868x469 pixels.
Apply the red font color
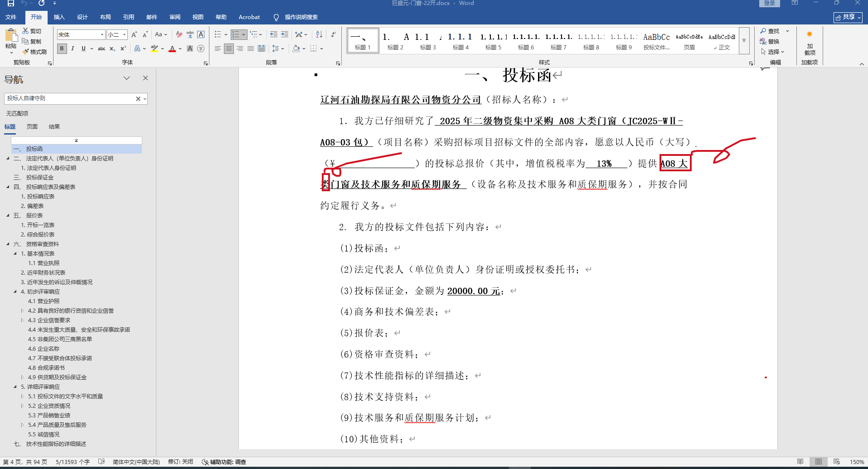pos(172,48)
